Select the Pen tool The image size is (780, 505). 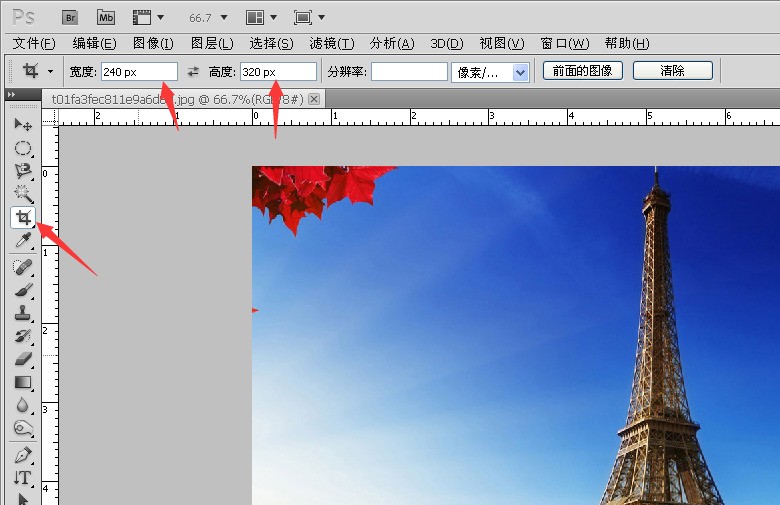(x=23, y=455)
